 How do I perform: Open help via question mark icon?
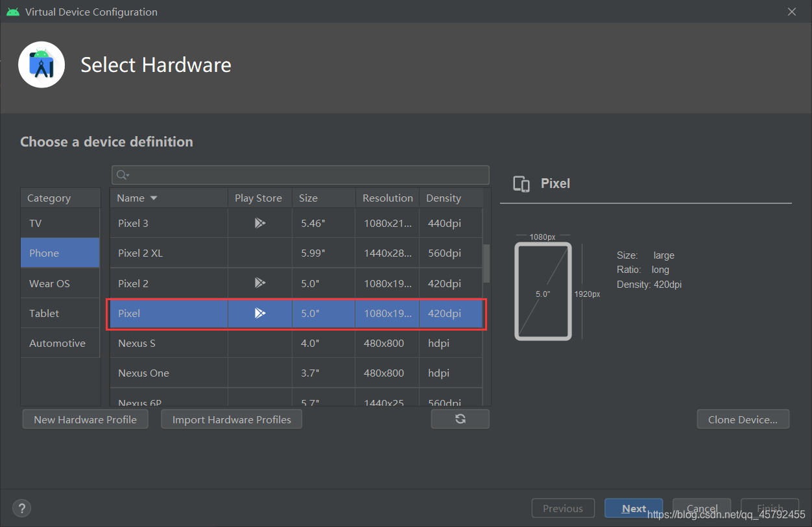click(21, 508)
